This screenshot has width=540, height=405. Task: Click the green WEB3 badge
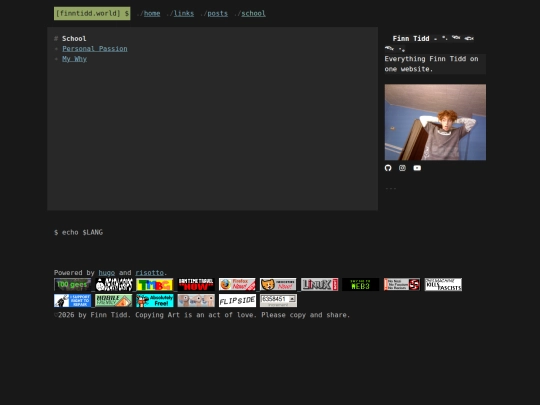(361, 284)
